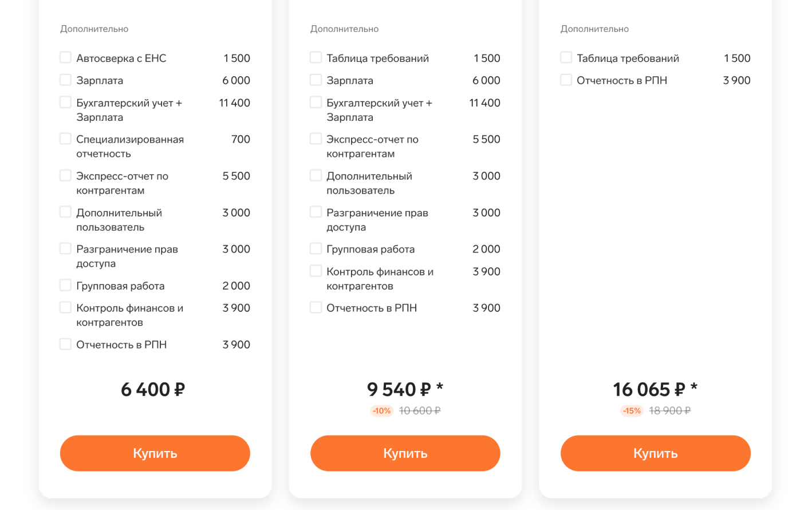Enable Отчетность в РПН in 6 400 ₽ plan

[66, 344]
